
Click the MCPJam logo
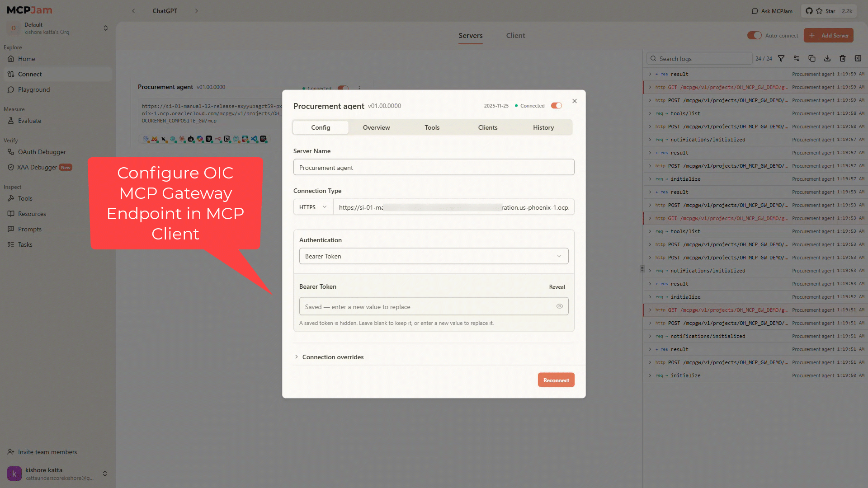[29, 10]
